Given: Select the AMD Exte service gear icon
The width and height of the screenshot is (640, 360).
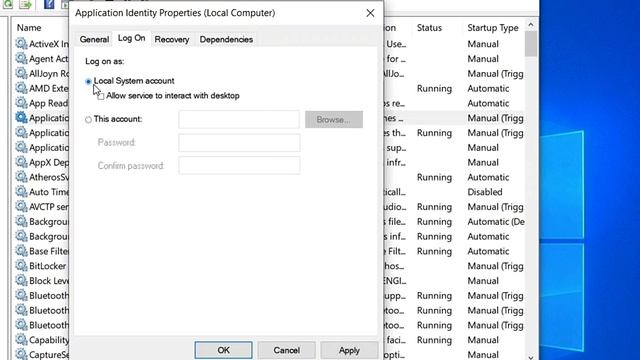Looking at the screenshot, I should pyautogui.click(x=21, y=88).
